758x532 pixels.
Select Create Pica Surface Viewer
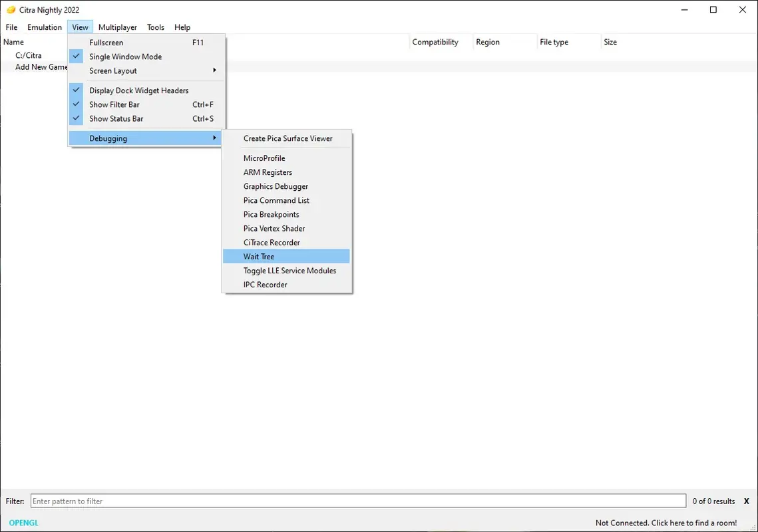point(287,138)
